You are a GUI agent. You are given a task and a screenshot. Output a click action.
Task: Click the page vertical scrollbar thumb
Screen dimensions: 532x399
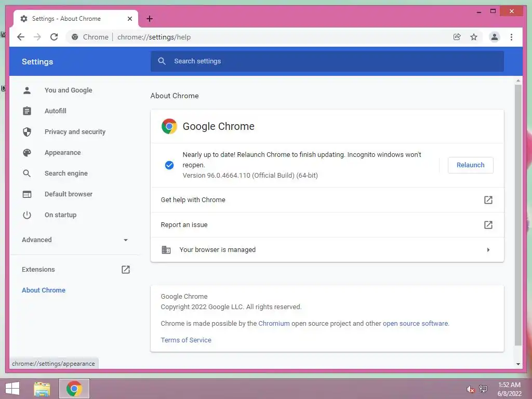518,215
